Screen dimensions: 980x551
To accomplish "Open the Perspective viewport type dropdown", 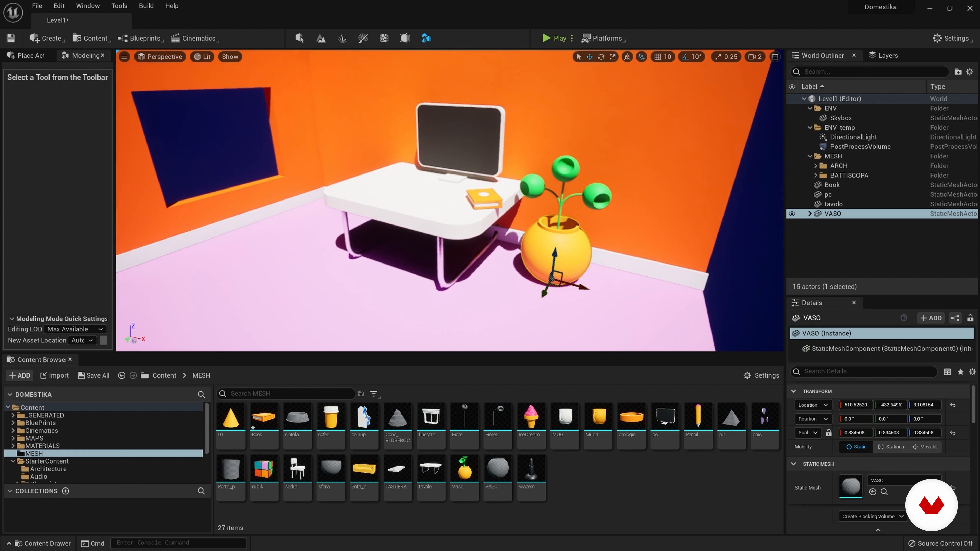I will (160, 57).
